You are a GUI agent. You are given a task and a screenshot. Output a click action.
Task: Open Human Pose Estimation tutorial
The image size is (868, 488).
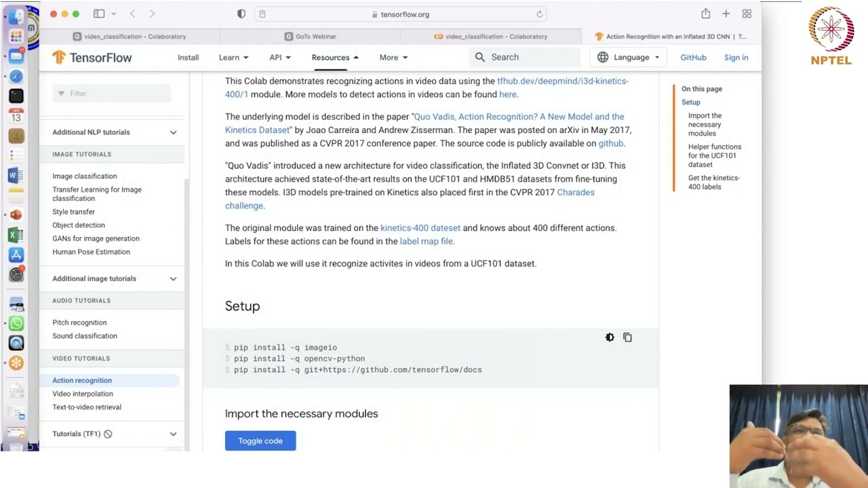click(x=91, y=252)
